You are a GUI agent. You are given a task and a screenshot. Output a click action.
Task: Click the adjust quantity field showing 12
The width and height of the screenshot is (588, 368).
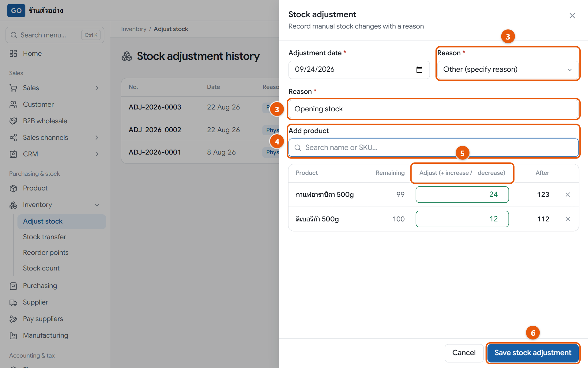[462, 219]
